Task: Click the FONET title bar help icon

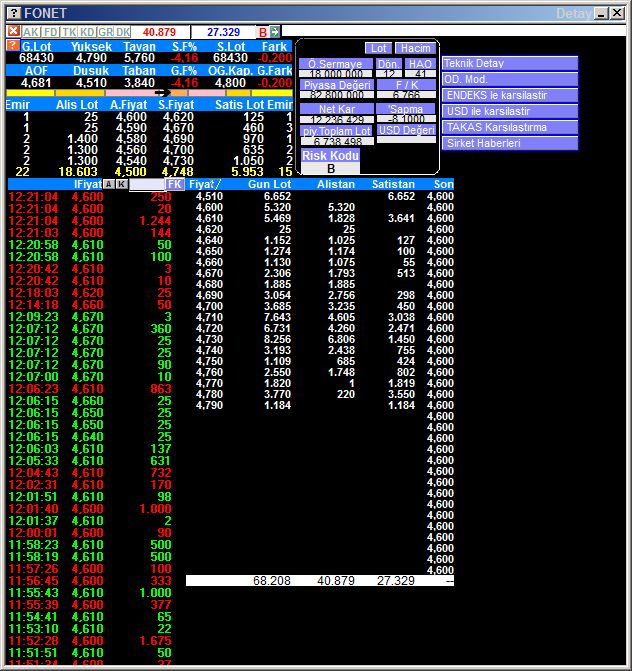Action: click(14, 13)
